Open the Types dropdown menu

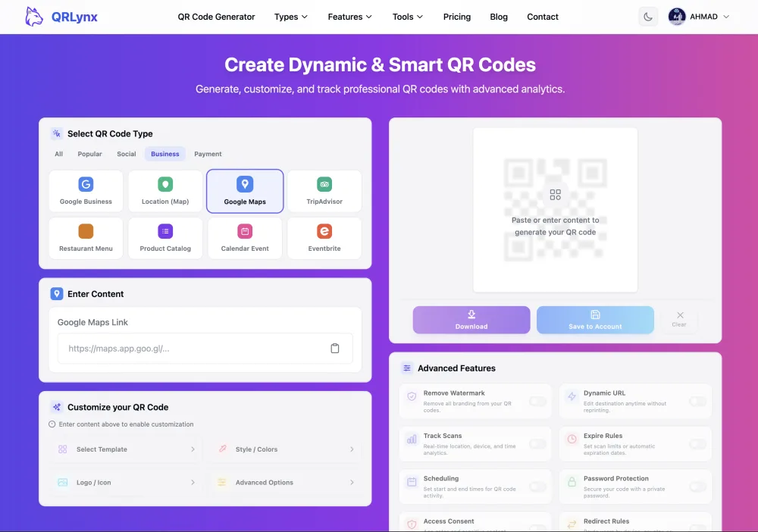[x=291, y=17]
